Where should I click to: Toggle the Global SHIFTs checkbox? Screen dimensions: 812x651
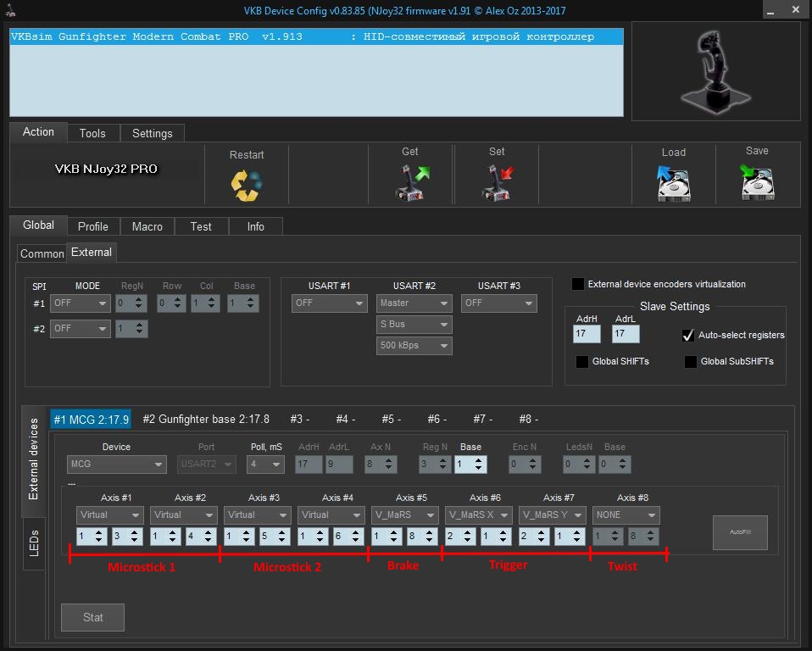pos(582,362)
